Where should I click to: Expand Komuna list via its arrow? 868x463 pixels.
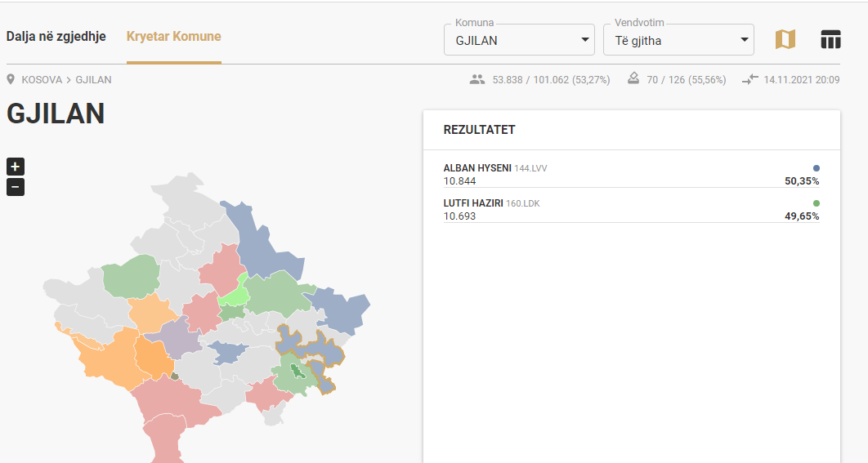tap(584, 40)
